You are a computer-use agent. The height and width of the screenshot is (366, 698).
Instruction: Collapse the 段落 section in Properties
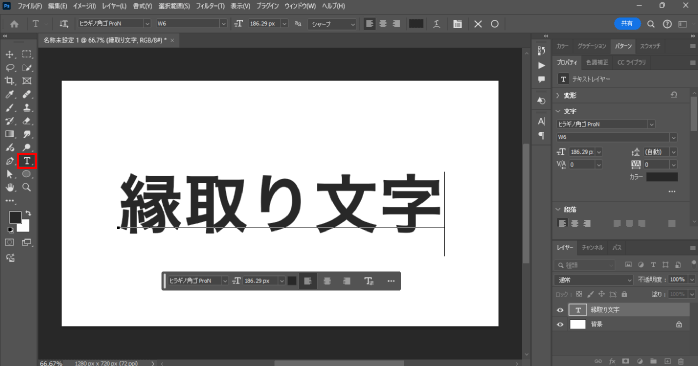point(558,209)
